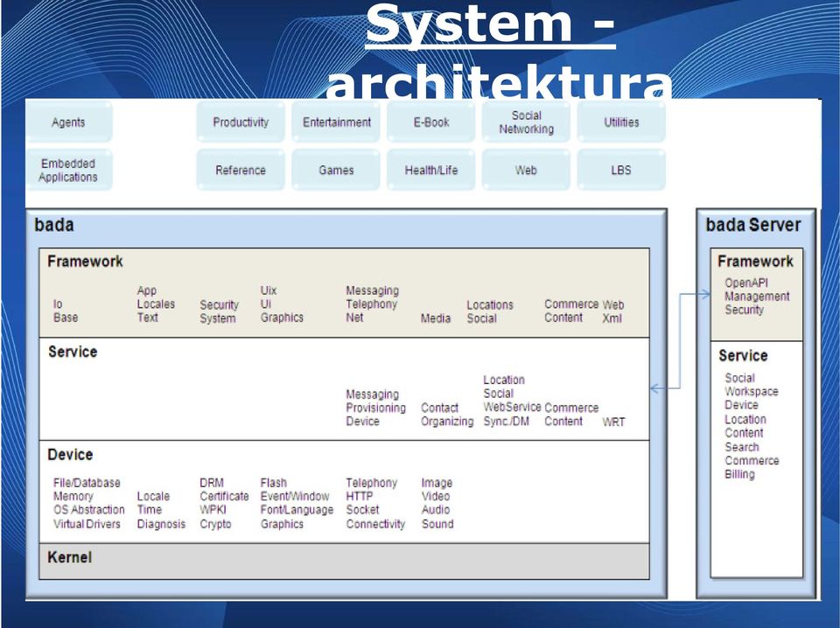Click the 'File/Database' entry in Device
Image resolution: width=840 pixels, height=628 pixels.
[x=87, y=483]
